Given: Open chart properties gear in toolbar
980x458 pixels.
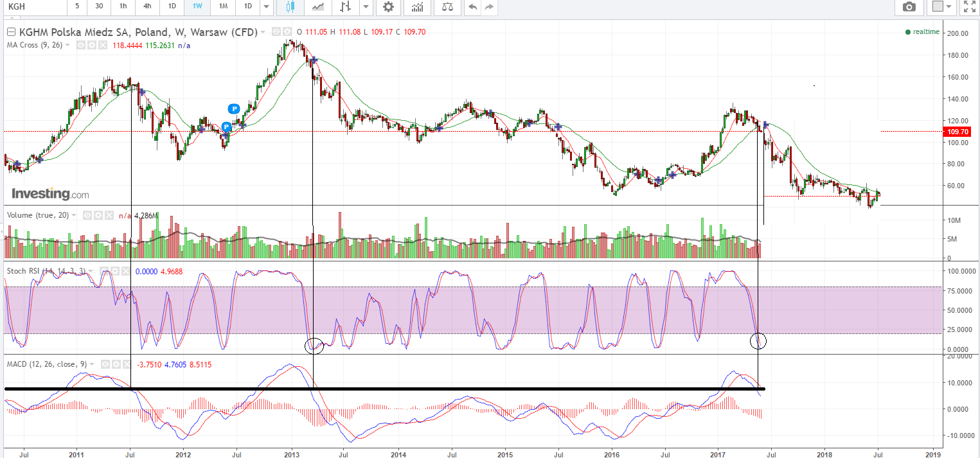Looking at the screenshot, I should (x=388, y=7).
